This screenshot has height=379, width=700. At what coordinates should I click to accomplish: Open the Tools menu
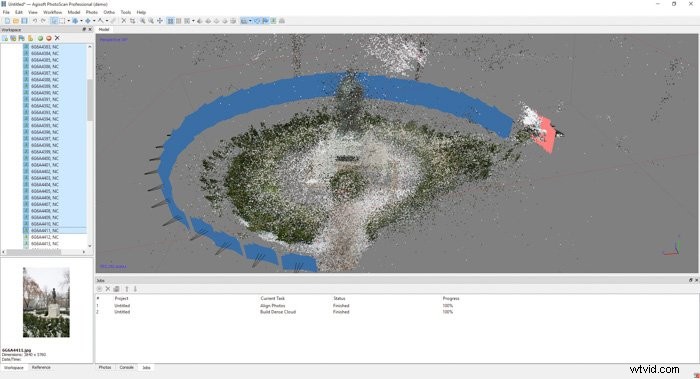126,12
